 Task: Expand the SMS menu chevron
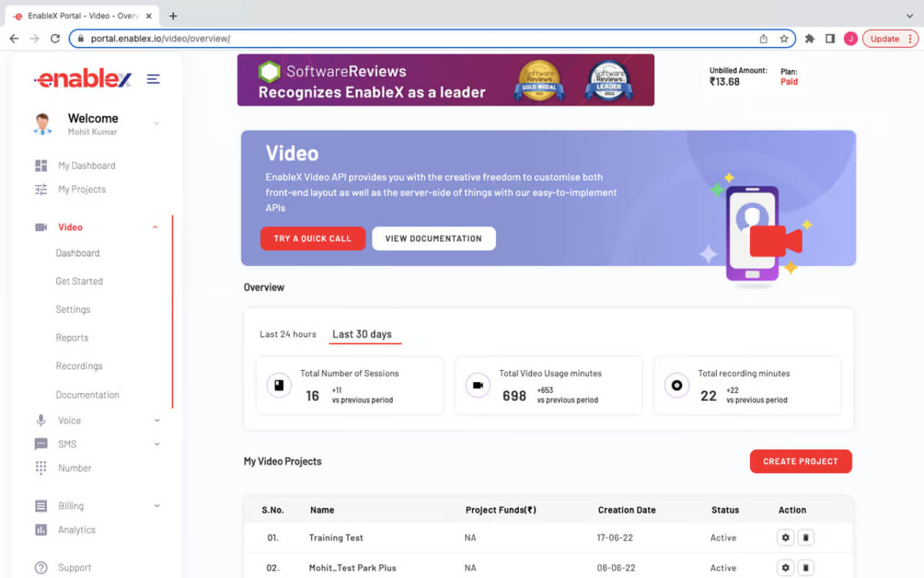coord(157,444)
